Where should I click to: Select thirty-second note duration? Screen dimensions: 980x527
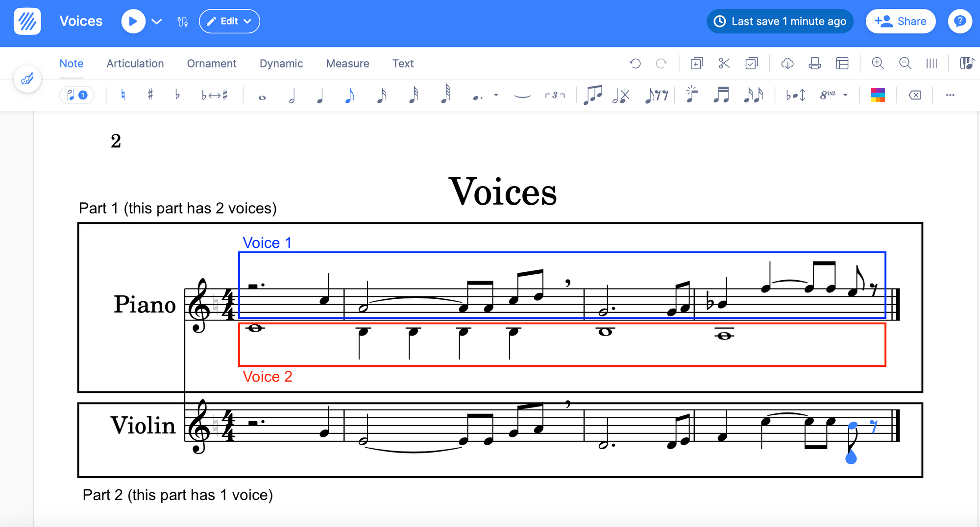414,94
